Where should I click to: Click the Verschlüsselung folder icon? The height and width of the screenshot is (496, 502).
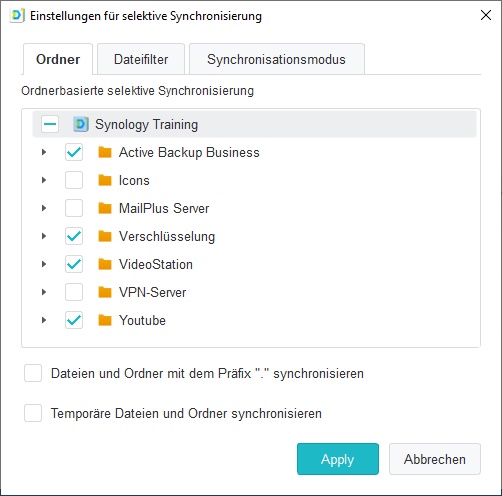point(105,236)
